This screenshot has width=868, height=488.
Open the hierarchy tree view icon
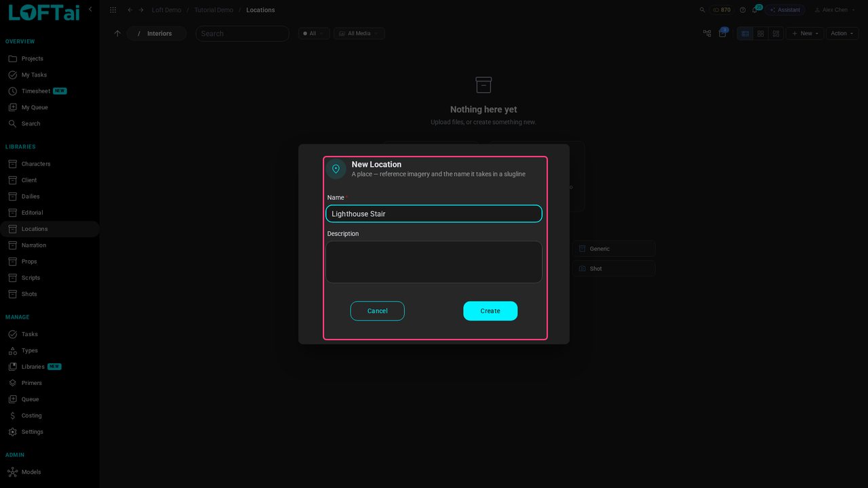[x=707, y=33]
